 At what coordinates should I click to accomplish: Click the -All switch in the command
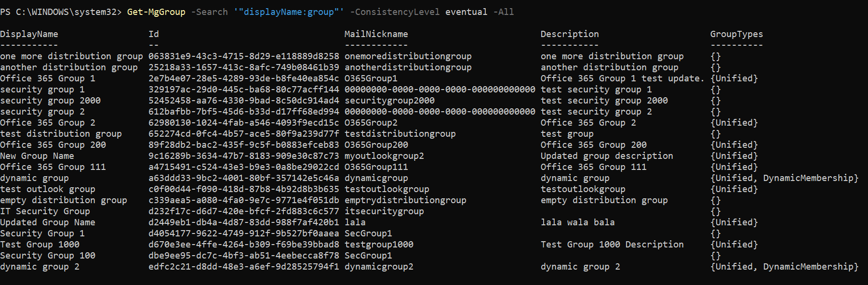pos(503,12)
